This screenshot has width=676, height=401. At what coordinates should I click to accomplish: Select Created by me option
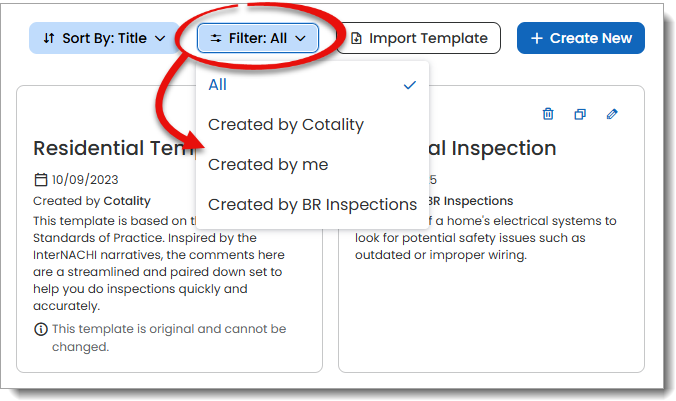(x=268, y=164)
